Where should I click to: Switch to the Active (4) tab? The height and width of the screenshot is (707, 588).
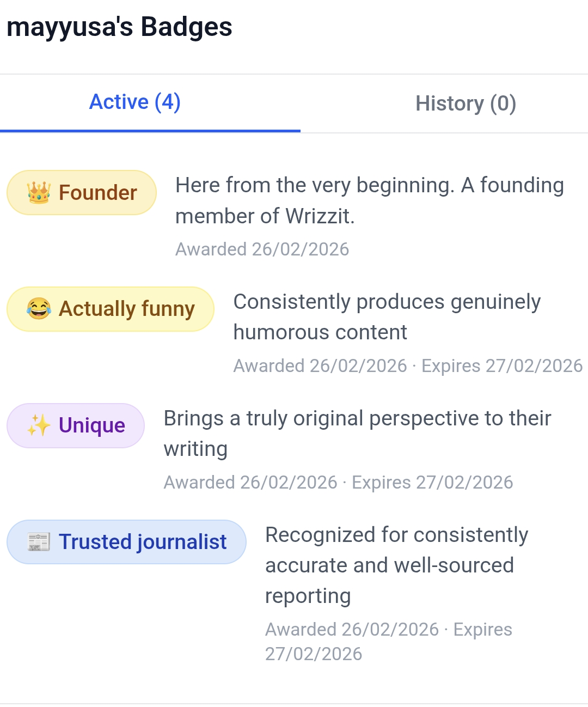tap(135, 102)
